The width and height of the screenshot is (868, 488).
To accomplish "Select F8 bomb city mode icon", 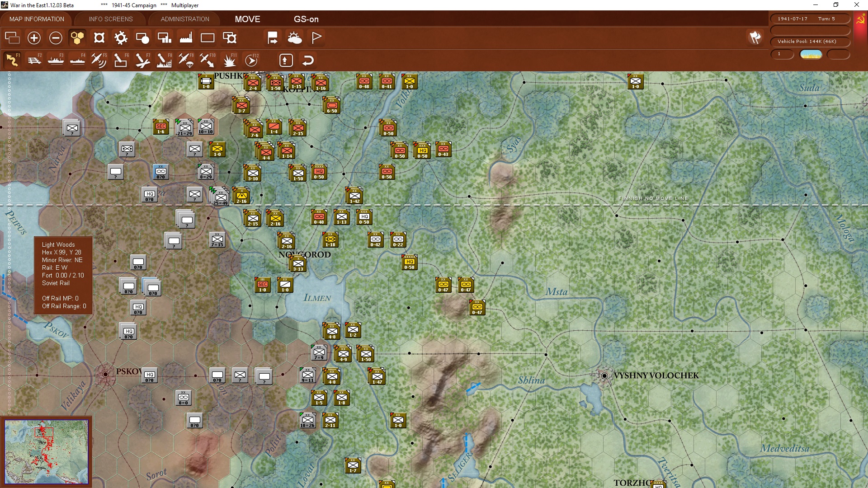I will pos(164,60).
